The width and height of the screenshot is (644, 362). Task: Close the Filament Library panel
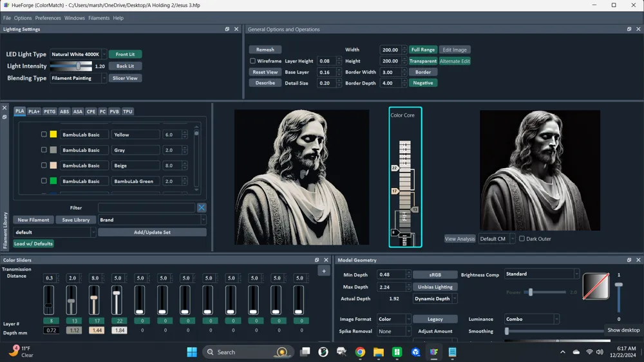pyautogui.click(x=5, y=108)
